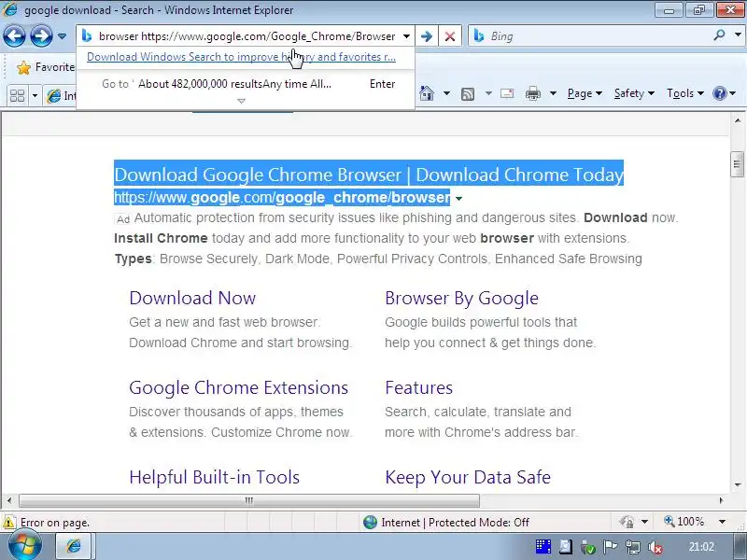Screen dimensions: 747x560
Task: Open the Page menu
Action: (x=585, y=93)
